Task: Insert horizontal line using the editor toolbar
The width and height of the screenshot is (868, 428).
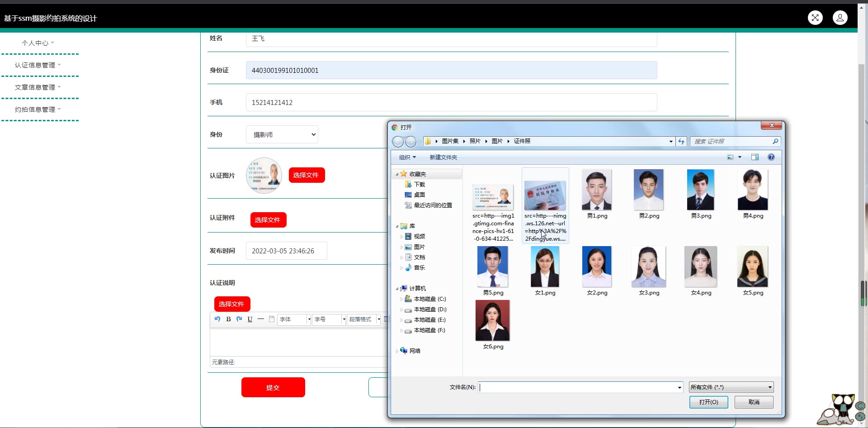Action: tap(261, 319)
